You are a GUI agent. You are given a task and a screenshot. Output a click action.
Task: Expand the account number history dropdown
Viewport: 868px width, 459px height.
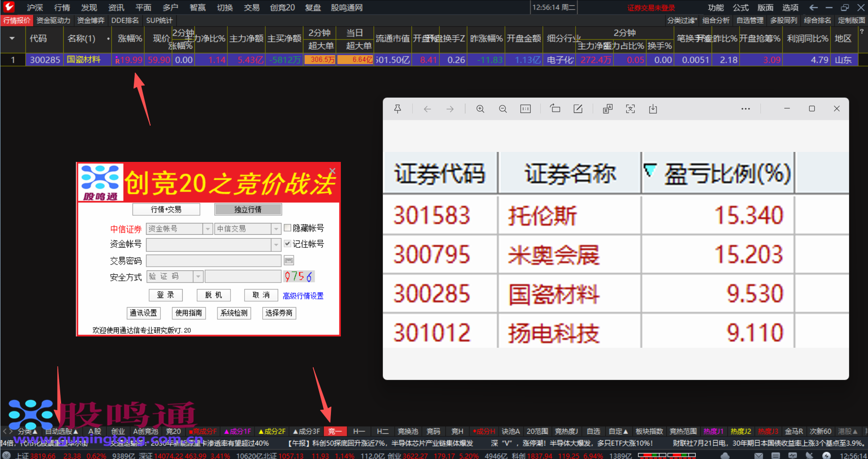point(276,245)
